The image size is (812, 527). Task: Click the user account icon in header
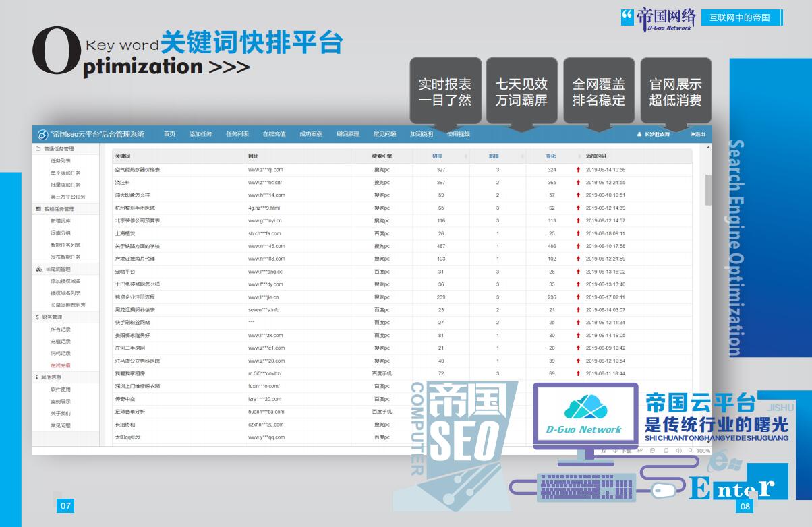click(639, 134)
